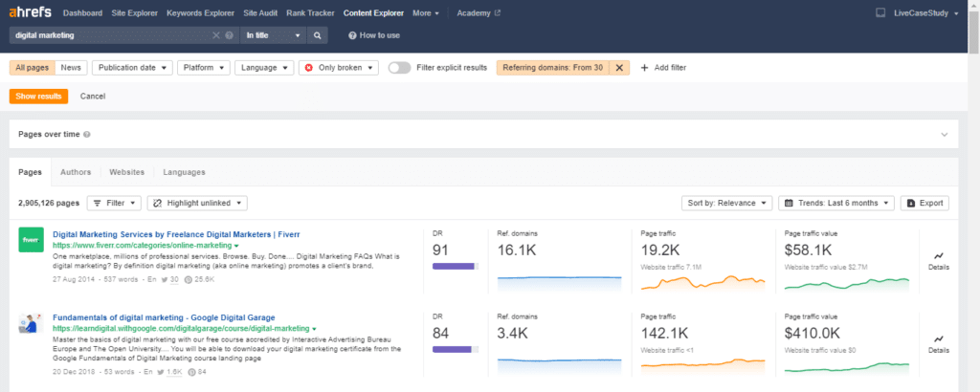This screenshot has width=980, height=392.
Task: Expand the Pages over time panel
Action: 945,134
